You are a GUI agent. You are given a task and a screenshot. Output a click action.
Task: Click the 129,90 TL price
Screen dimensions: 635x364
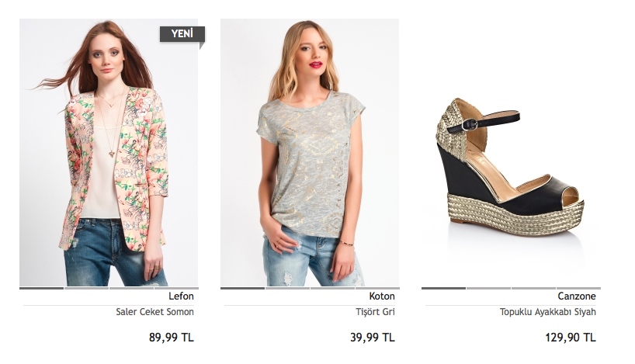pos(571,338)
